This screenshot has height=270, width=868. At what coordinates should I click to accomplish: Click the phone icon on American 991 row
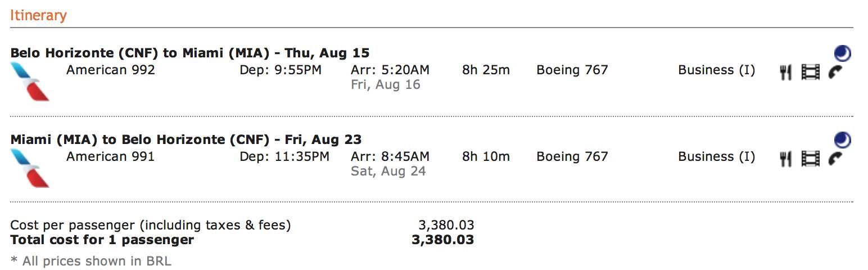click(836, 159)
